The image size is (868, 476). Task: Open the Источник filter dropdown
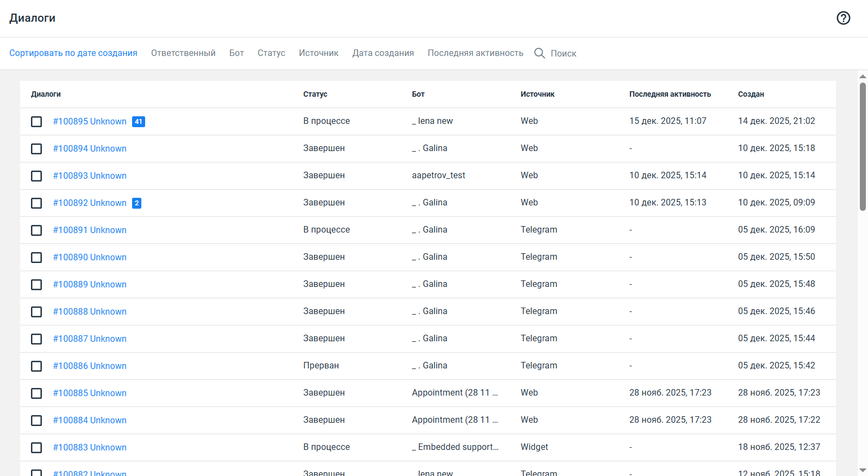319,53
